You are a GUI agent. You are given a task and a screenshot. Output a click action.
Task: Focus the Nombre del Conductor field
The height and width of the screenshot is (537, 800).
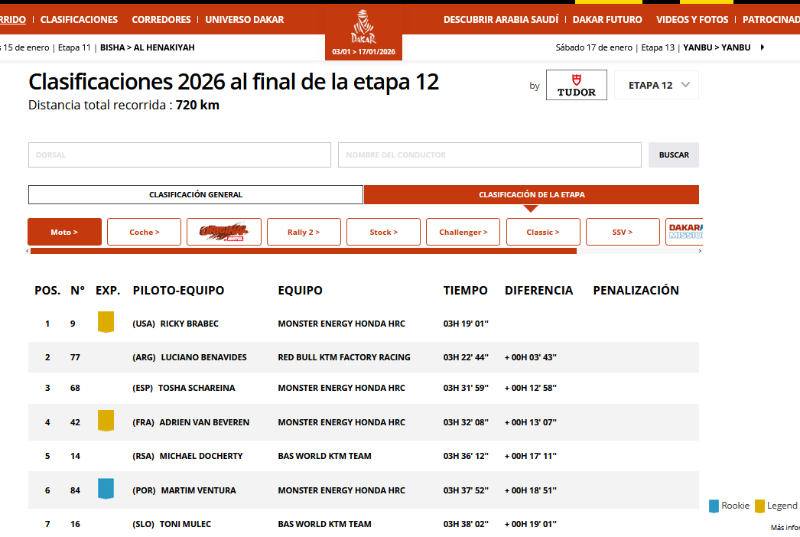(489, 155)
